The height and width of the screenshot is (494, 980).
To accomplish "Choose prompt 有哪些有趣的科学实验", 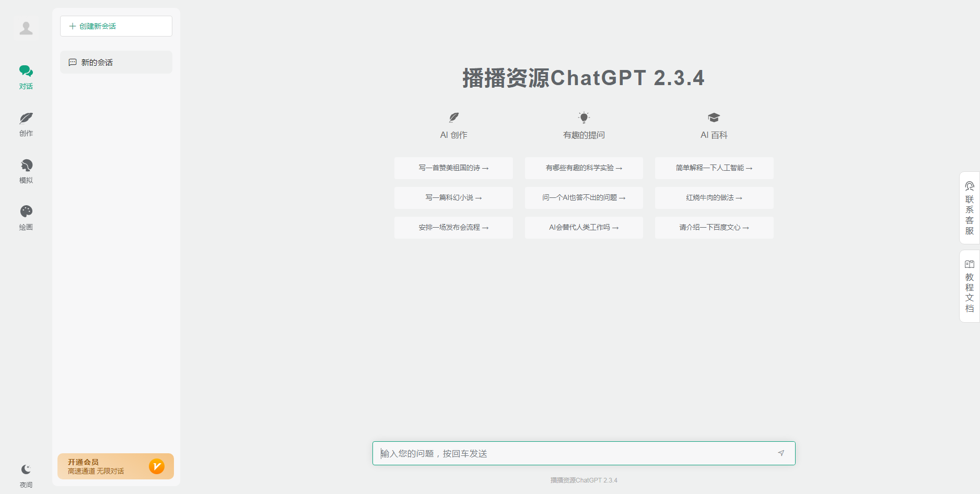I will coord(584,168).
